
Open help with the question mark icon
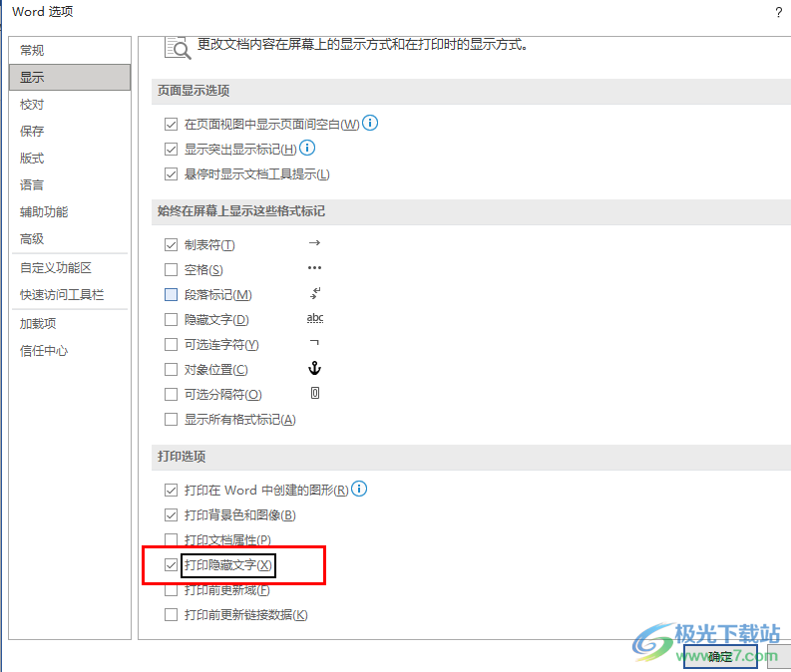click(x=778, y=12)
